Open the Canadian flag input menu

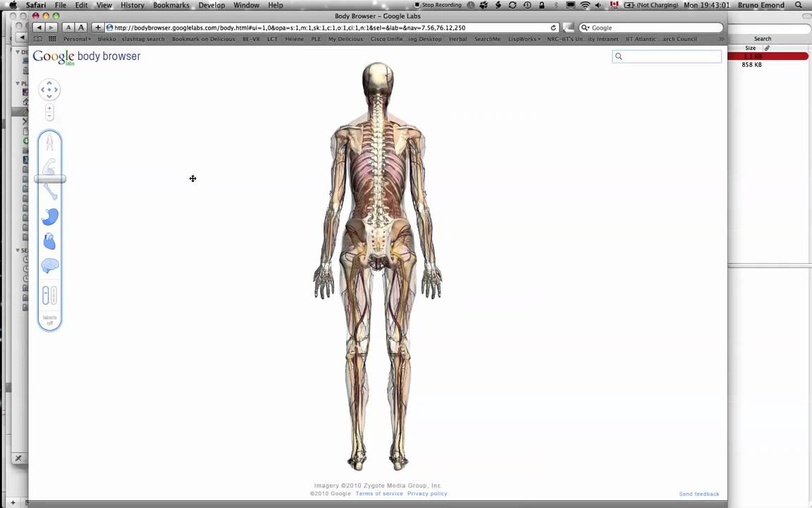click(x=614, y=5)
